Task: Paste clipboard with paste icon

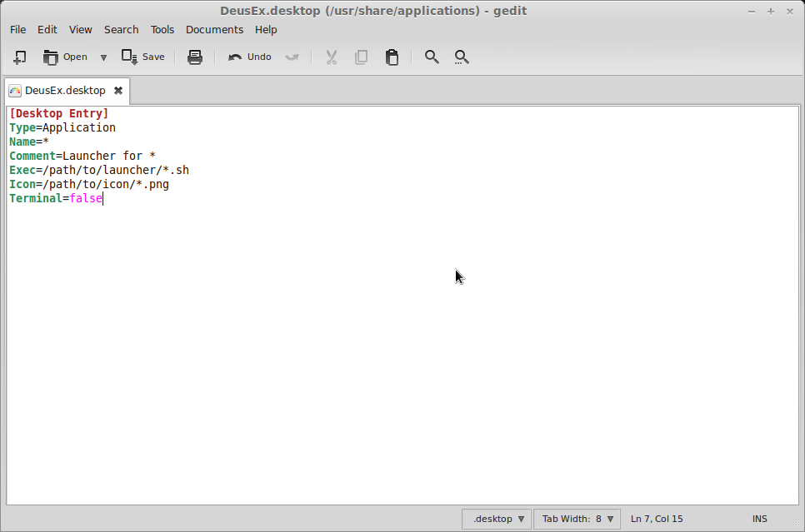Action: tap(392, 57)
